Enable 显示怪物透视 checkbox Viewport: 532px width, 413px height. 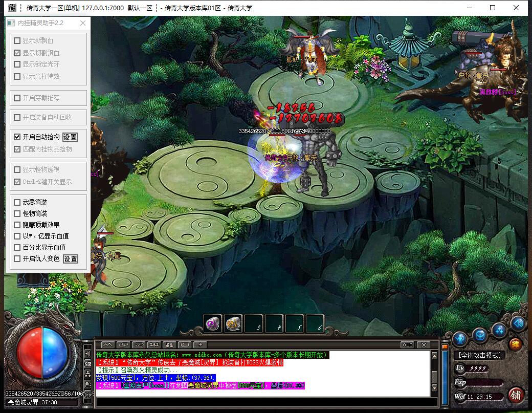17,170
